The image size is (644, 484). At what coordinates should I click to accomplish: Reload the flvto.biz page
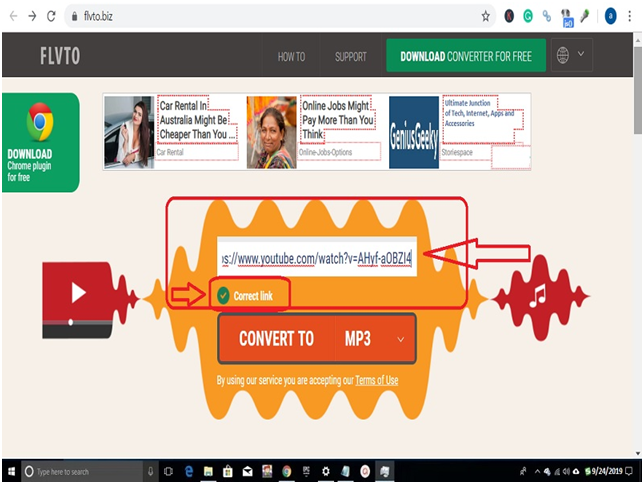click(x=51, y=16)
